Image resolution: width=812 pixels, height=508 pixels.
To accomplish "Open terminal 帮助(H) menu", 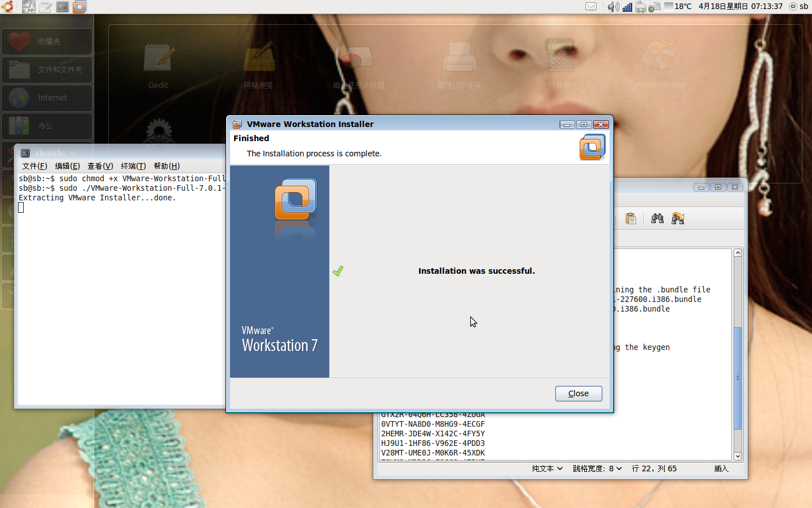I will point(166,166).
